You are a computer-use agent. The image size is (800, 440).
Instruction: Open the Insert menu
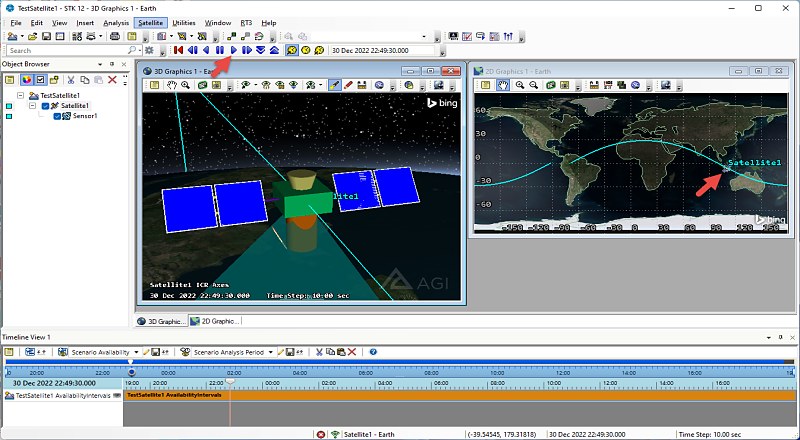(85, 23)
